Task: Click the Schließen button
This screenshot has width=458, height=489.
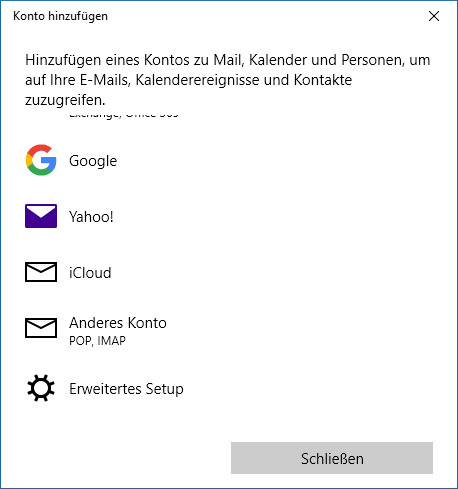Action: 332,458
